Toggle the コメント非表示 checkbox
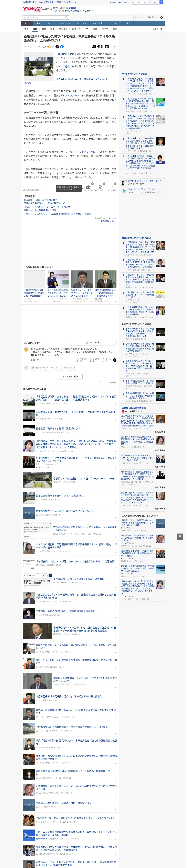 [102, 382]
